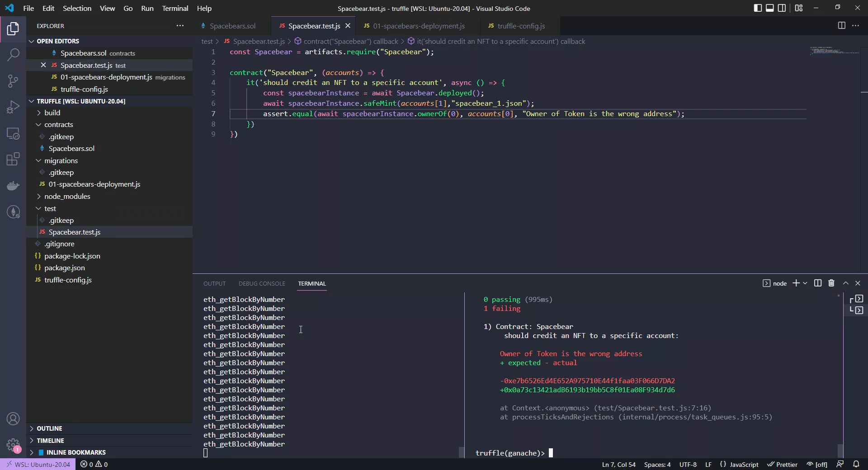Open the Extensions view
The width and height of the screenshot is (868, 470).
pyautogui.click(x=13, y=159)
